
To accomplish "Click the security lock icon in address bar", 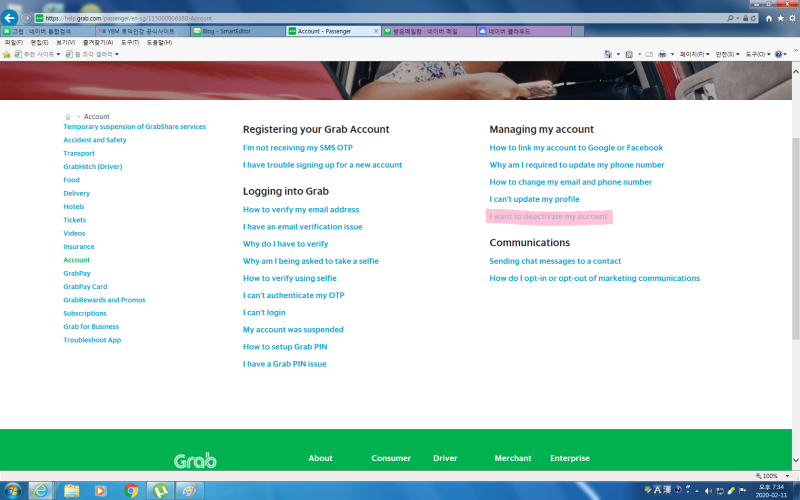I will point(745,18).
